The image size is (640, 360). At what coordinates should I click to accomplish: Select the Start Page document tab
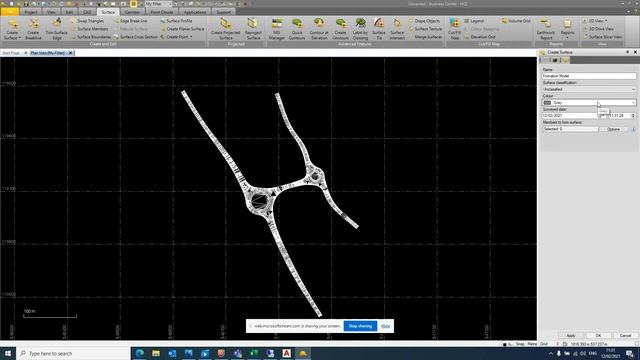(11, 53)
